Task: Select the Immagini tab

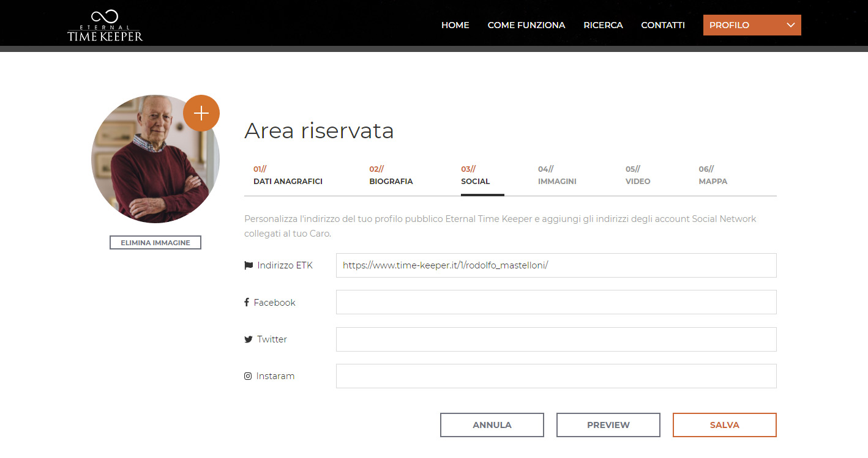Action: coord(557,175)
